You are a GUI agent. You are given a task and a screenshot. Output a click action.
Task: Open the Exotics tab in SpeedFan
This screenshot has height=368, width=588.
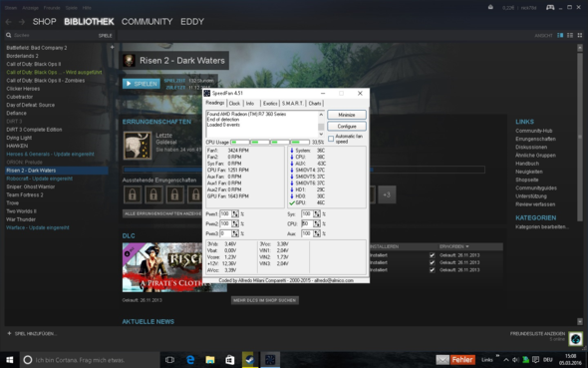[270, 104]
